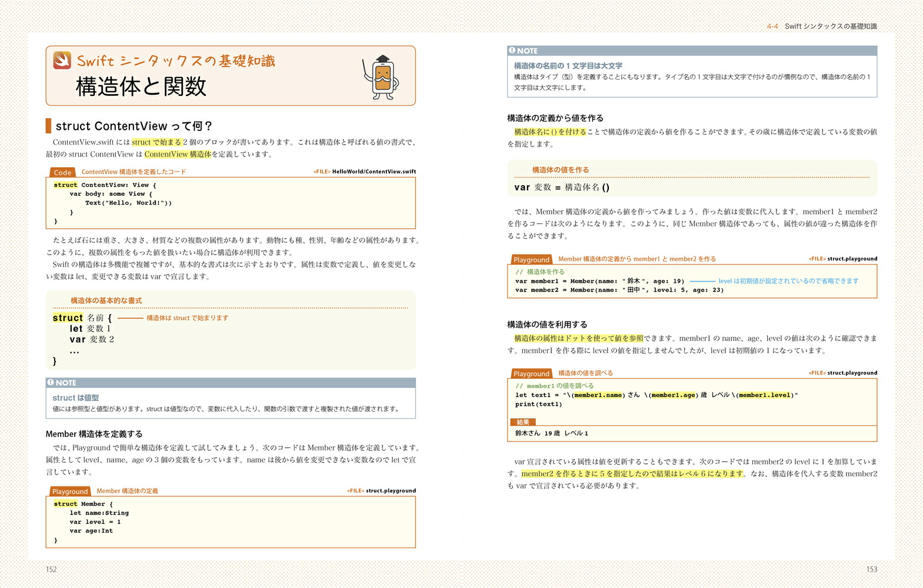Click page number 153
The width and height of the screenshot is (923, 588).
[872, 569]
